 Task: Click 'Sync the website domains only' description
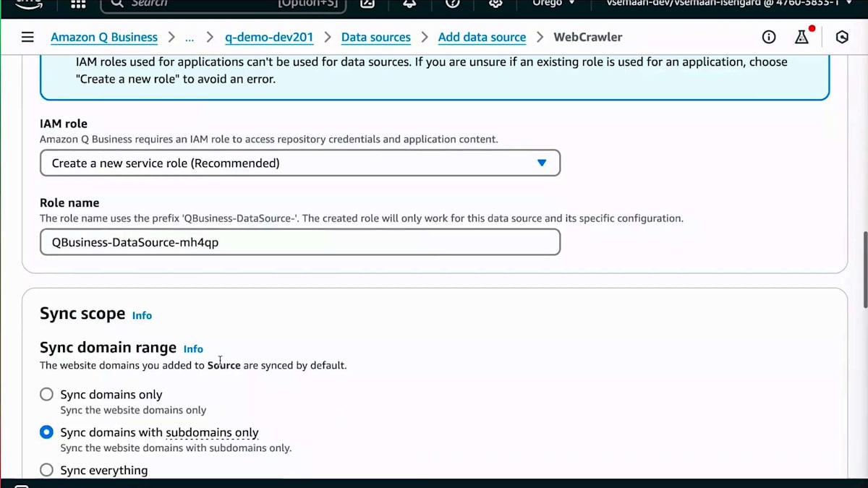coord(133,410)
